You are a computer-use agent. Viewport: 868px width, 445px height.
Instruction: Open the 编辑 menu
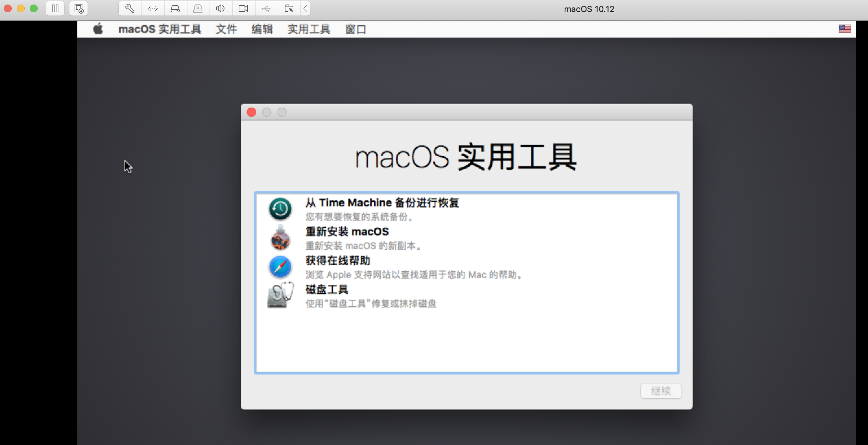point(262,29)
